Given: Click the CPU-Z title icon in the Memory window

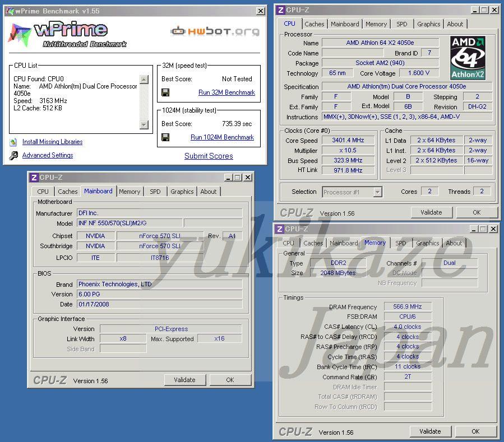Looking at the screenshot, I should point(280,229).
